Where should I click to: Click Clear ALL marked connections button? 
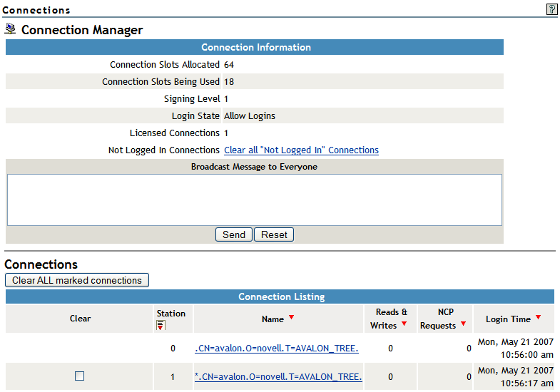[77, 280]
